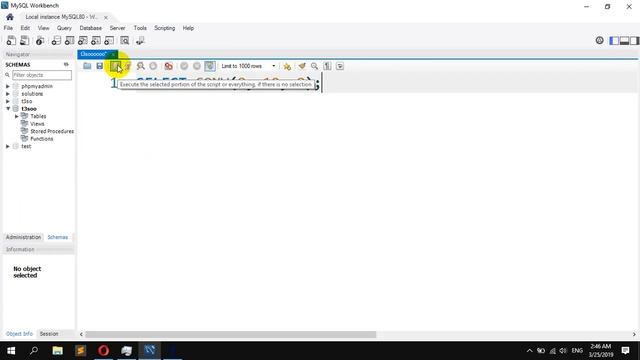Screen dimensions: 640x360
Task: Click the horizontal scrollbar thumb in editor
Action: [x=230, y=334]
